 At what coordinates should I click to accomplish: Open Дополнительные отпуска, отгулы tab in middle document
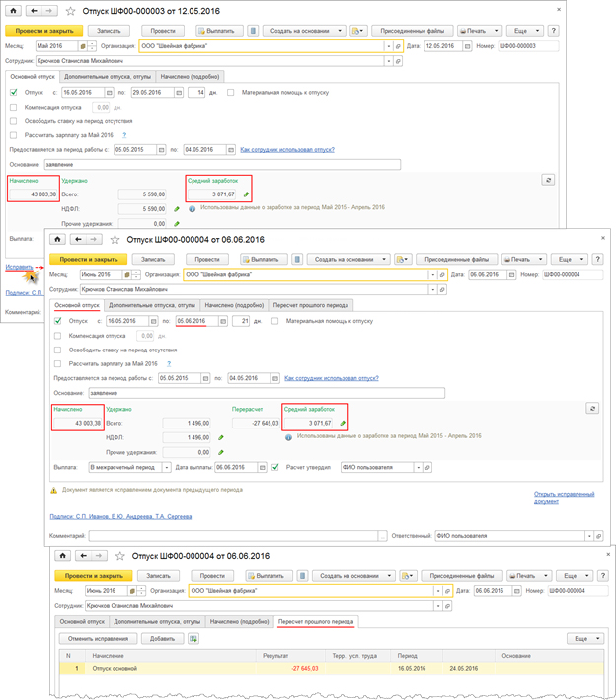pos(152,305)
